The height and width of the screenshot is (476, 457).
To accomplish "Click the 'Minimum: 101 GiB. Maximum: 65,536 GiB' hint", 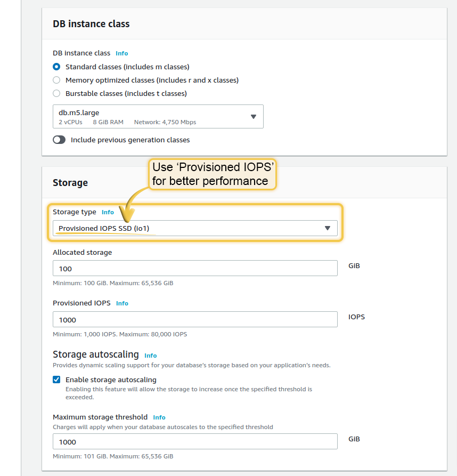I will (x=113, y=456).
